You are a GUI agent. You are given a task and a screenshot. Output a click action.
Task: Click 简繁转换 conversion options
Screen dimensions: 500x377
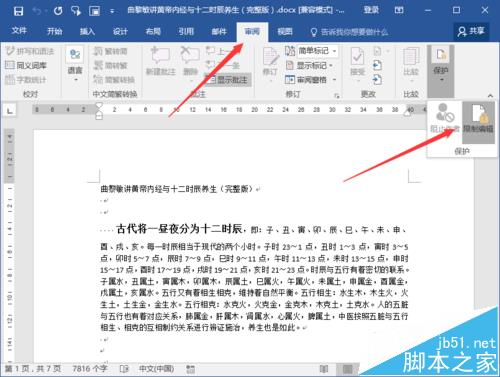(114, 80)
